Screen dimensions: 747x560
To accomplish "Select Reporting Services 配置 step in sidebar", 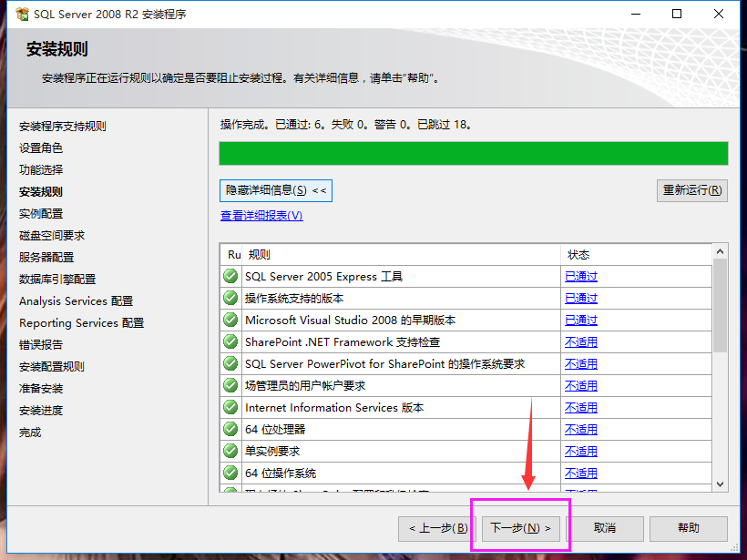I will tap(81, 323).
